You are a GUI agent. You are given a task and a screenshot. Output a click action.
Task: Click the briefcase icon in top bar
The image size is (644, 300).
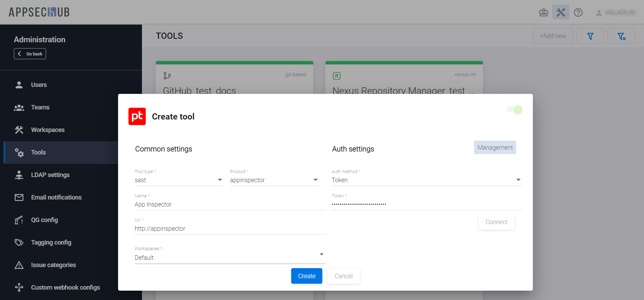(543, 13)
